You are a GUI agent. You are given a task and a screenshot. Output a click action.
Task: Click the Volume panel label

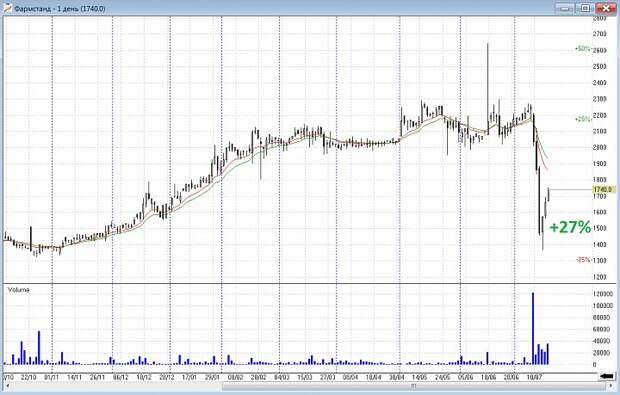click(18, 290)
